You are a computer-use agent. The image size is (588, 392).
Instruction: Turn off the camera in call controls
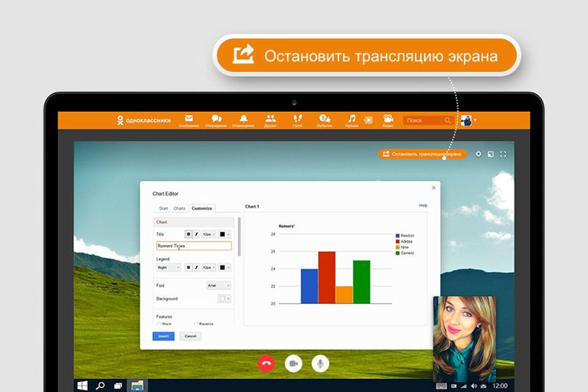click(293, 364)
